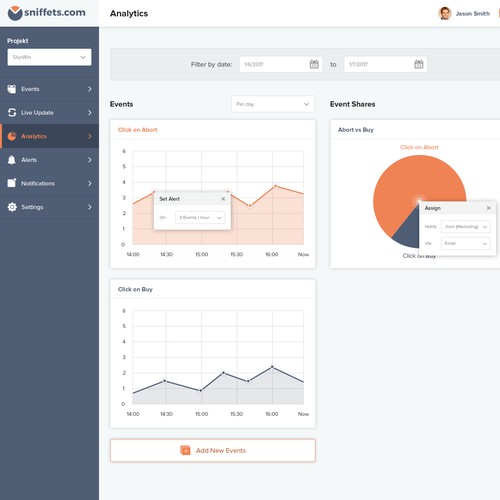Click the 14:30 point on Buy chart

coord(165,381)
